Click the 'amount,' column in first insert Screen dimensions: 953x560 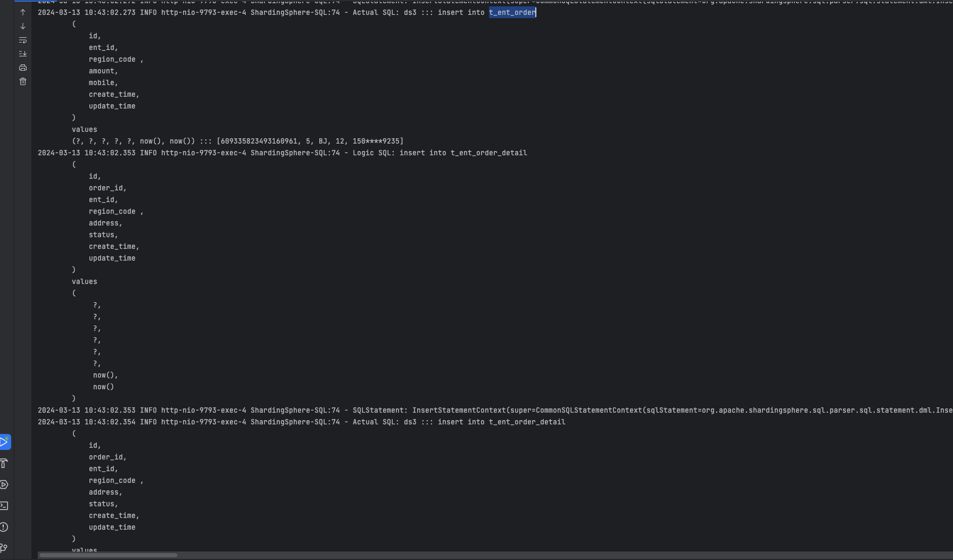103,71
